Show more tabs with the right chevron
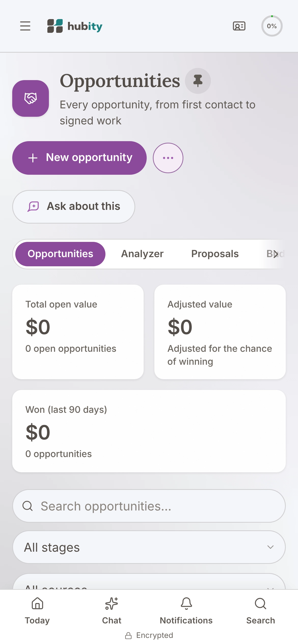This screenshot has width=298, height=644. click(x=276, y=254)
